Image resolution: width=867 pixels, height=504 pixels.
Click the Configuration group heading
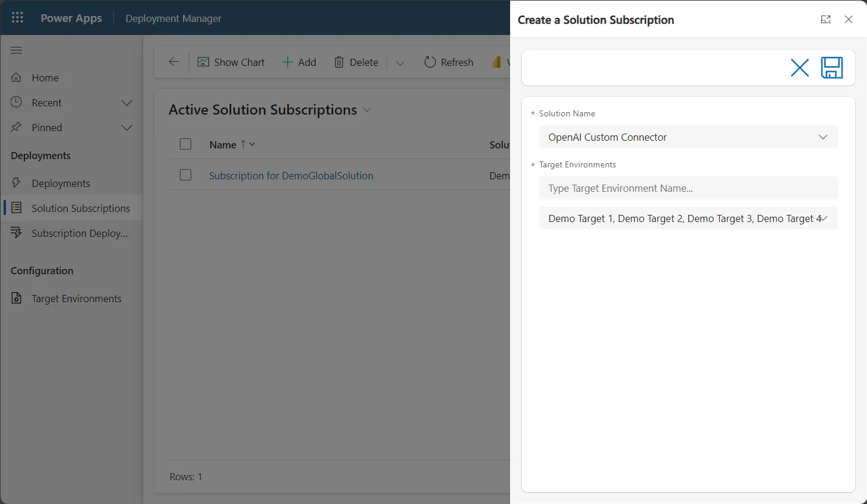tap(42, 271)
